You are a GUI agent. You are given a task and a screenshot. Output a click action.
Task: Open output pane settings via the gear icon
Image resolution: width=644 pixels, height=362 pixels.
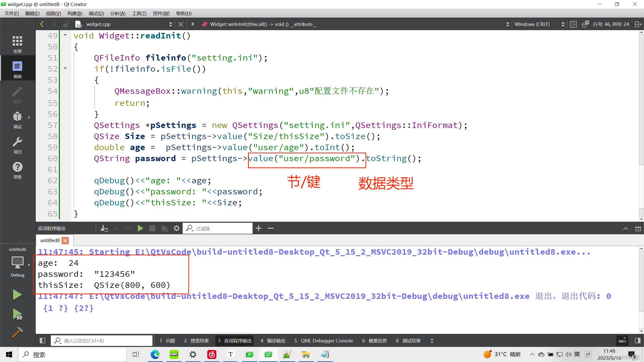coord(176,228)
